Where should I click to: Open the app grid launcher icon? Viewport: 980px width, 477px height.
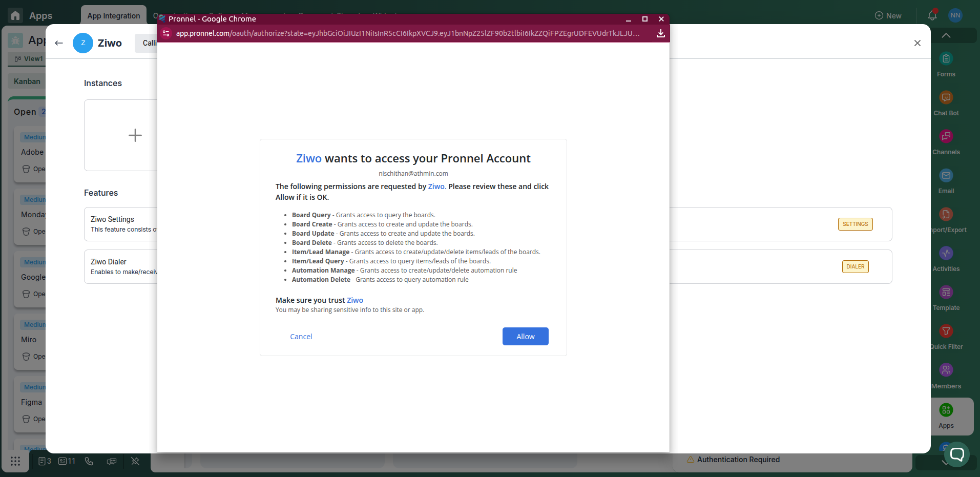[15, 461]
